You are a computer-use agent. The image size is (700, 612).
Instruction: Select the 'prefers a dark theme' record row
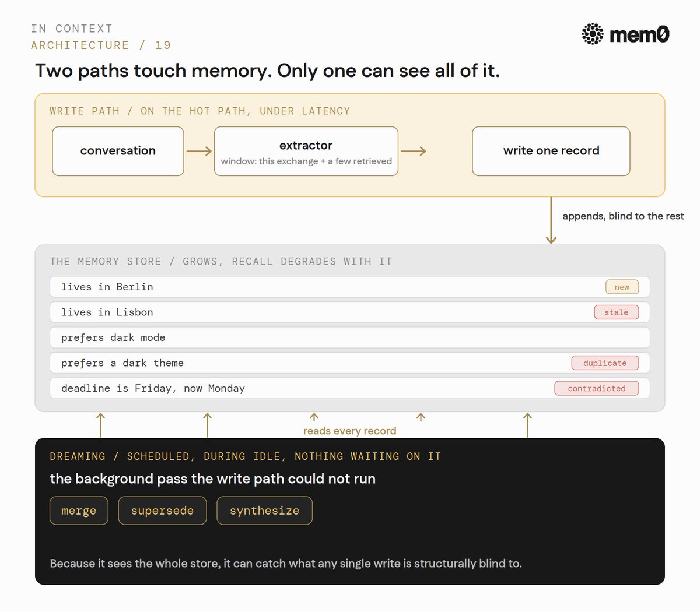350,363
